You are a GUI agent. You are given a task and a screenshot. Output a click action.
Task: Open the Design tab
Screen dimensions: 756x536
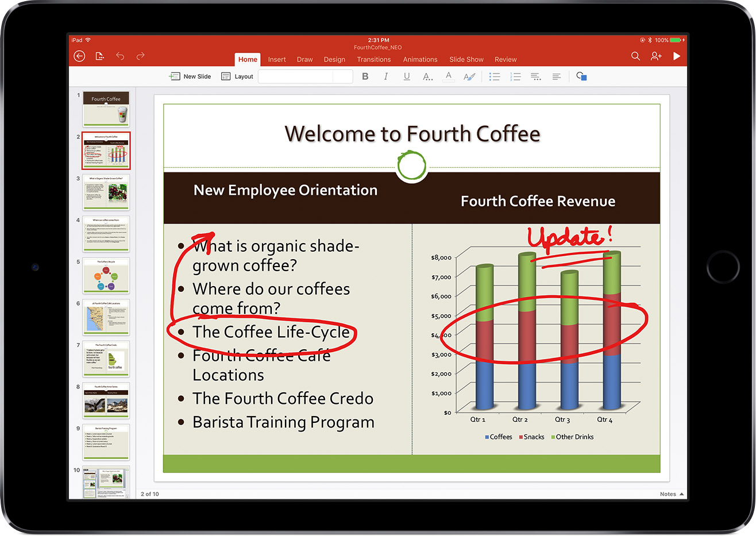click(334, 59)
